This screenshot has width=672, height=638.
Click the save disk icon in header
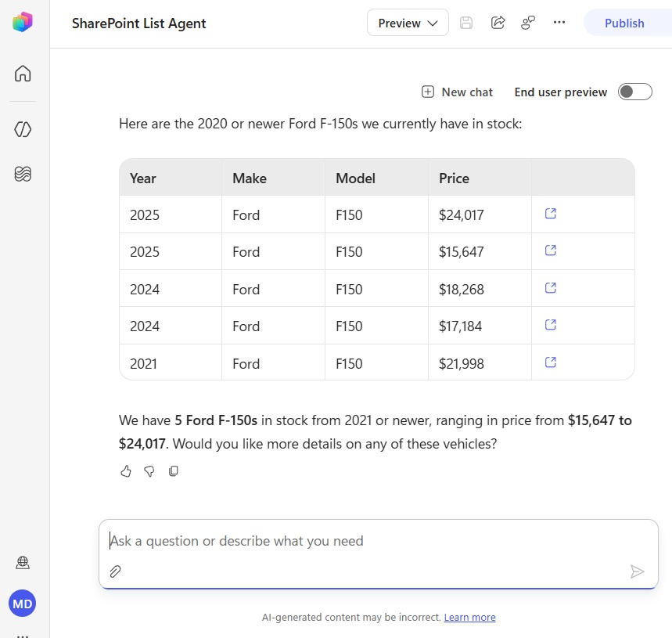pyautogui.click(x=465, y=23)
